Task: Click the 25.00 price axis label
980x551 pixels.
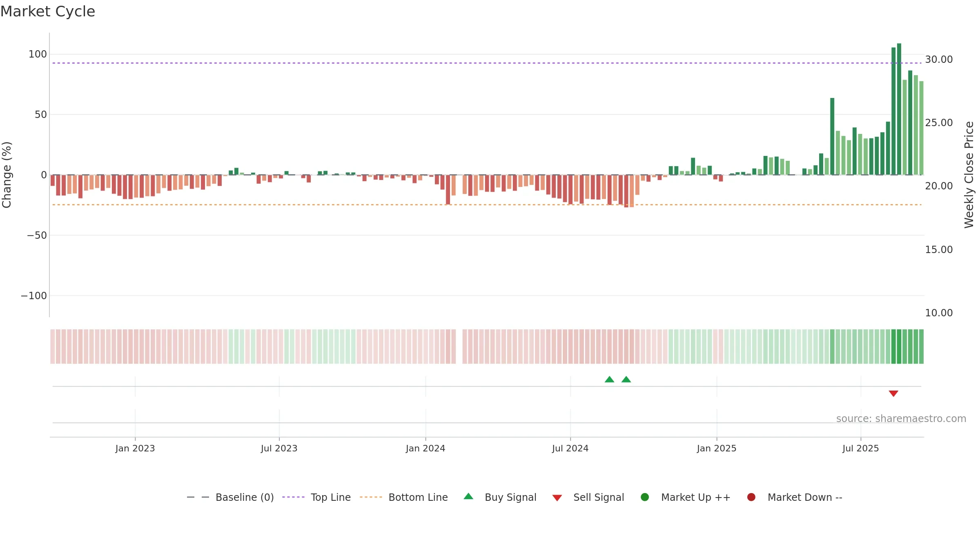Action: pos(939,123)
